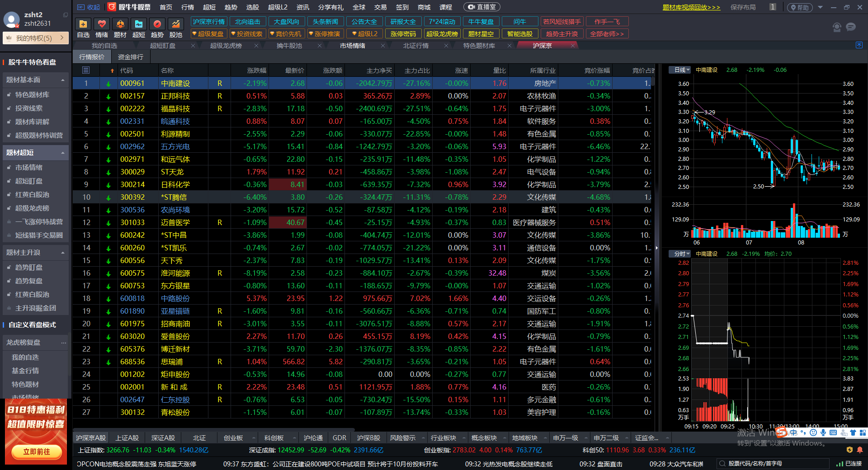This screenshot has width=868, height=470.
Task: Open the 情绪 heart toolbar icon
Action: [102, 24]
